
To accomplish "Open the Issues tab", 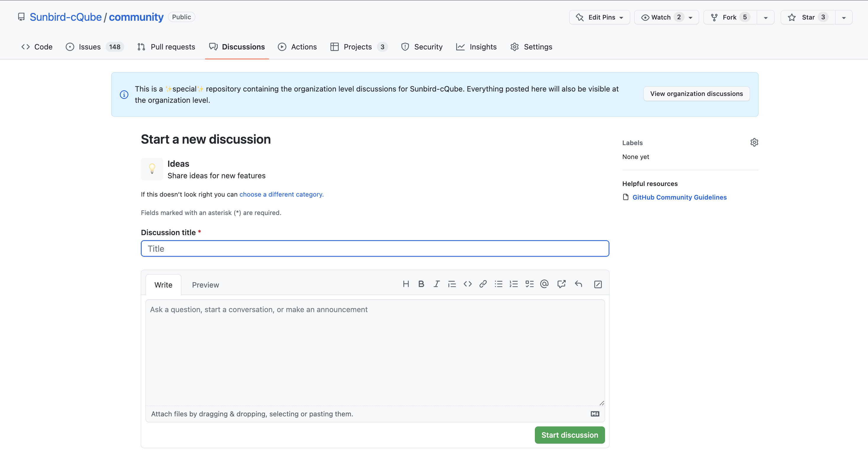I will [89, 47].
